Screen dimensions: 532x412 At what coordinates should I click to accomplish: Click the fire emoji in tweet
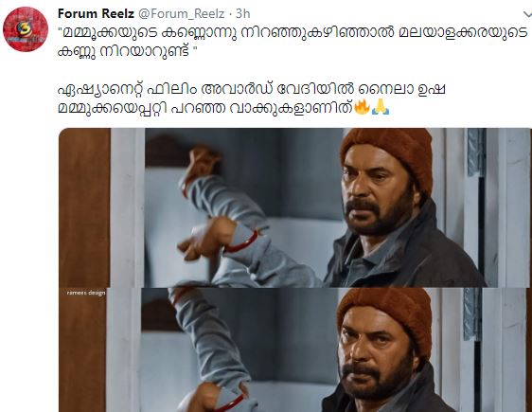coord(362,107)
